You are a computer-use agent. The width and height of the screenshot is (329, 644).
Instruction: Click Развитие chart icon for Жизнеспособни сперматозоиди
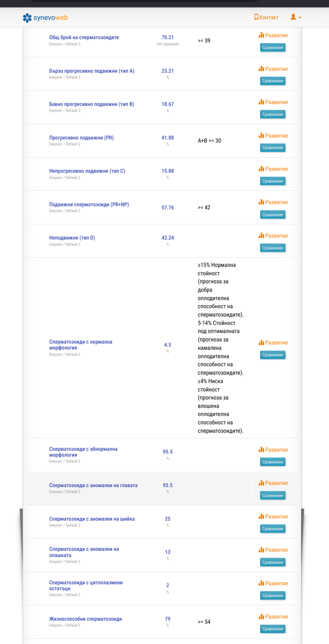tap(261, 616)
